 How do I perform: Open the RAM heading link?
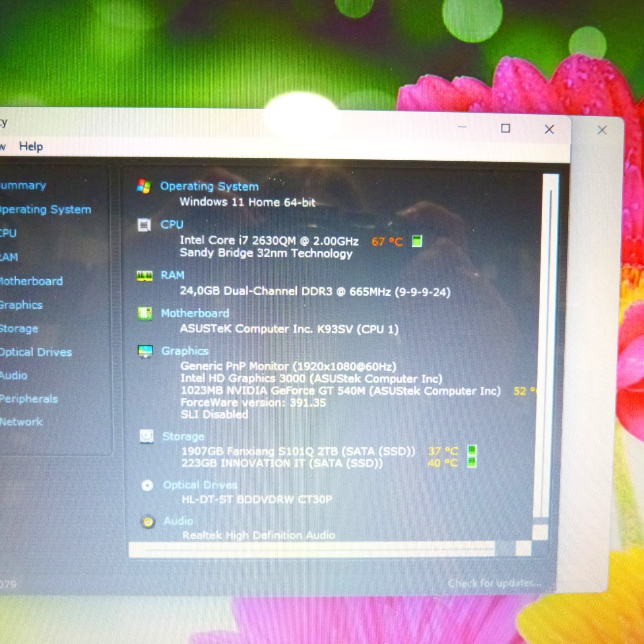(173, 275)
